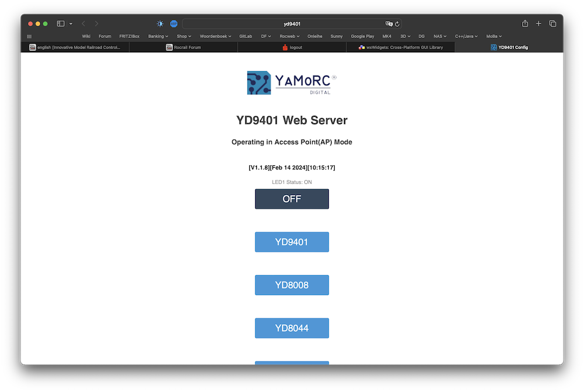Open the Wiki bookmark
584x392 pixels.
pyautogui.click(x=86, y=36)
